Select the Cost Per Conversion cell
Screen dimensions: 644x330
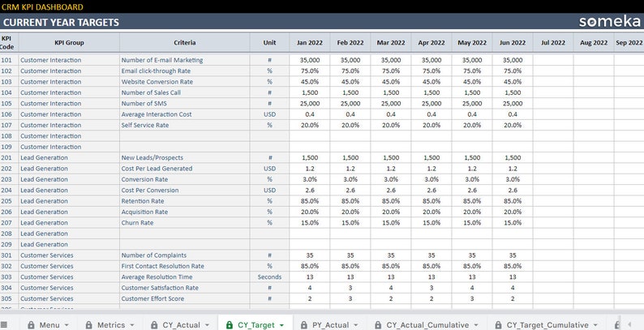click(x=184, y=190)
